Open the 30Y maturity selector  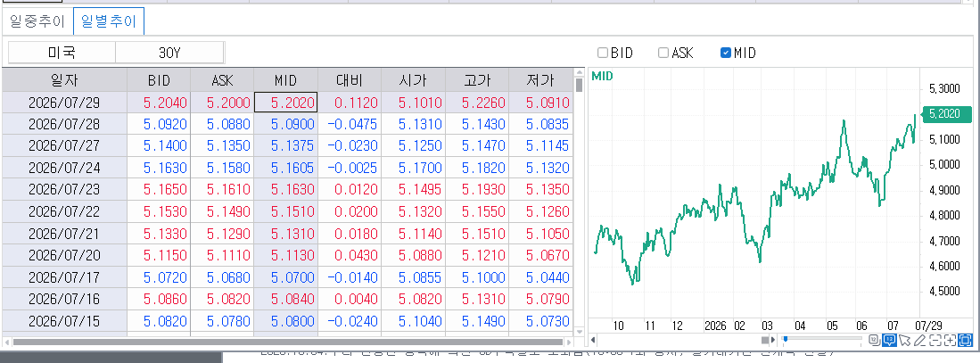(169, 54)
